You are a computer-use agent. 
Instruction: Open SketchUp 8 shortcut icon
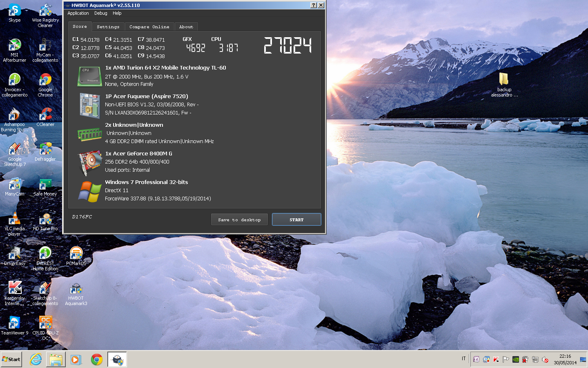[x=45, y=293]
